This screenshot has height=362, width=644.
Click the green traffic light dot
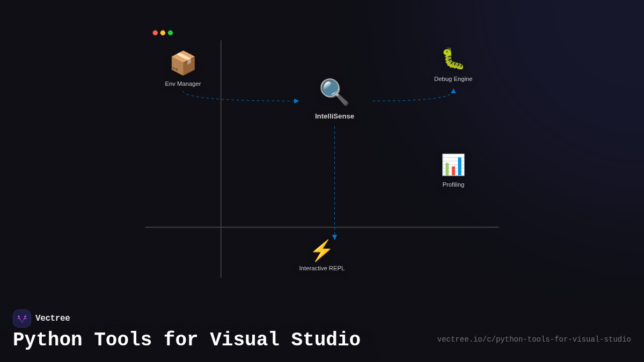(170, 32)
